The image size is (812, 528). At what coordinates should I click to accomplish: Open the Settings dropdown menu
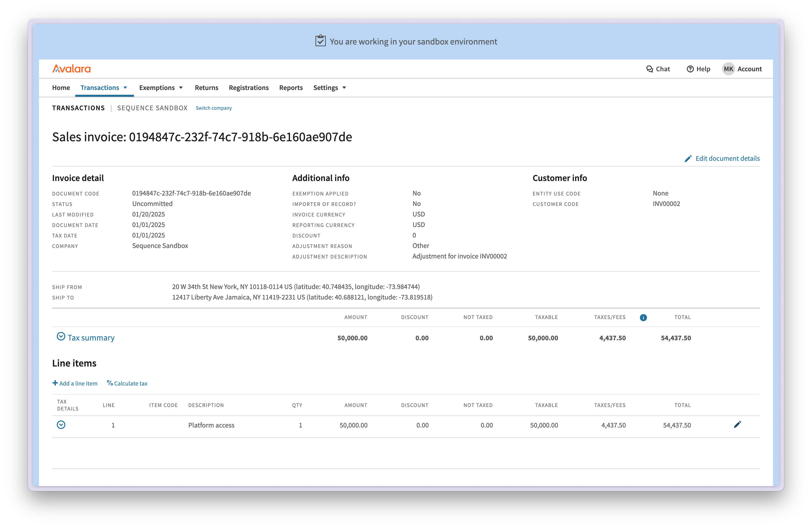[x=329, y=88]
